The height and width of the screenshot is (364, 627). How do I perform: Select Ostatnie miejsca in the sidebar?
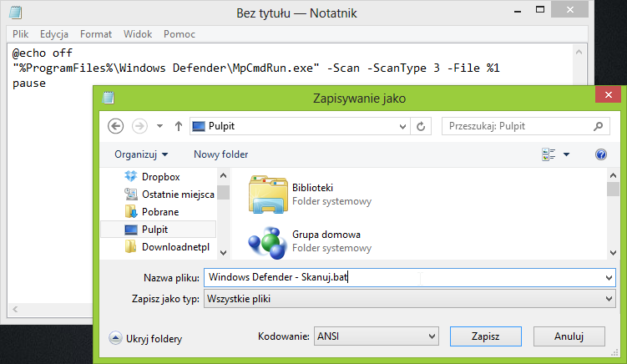coord(178,195)
